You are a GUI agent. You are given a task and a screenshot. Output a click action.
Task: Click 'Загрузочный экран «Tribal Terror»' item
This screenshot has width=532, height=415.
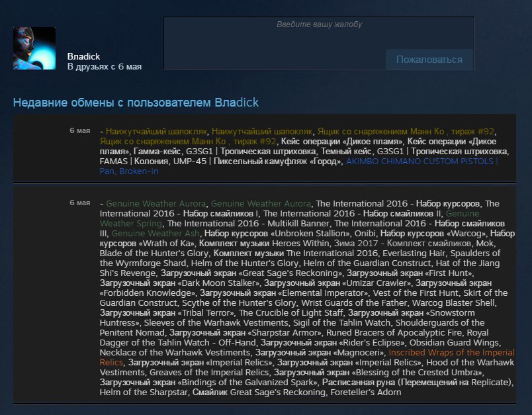pos(167,313)
